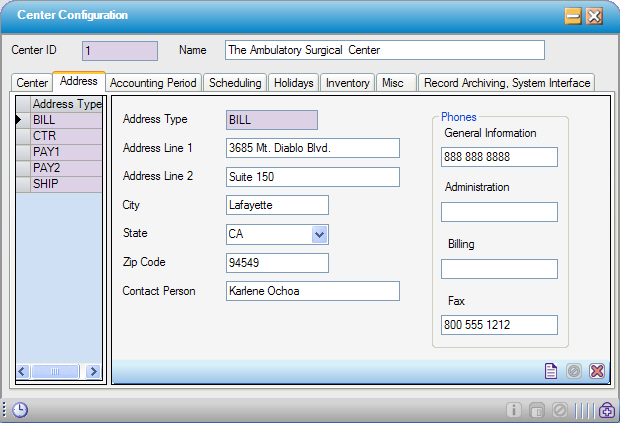Viewport: 620px width, 423px height.
Task: Click the clock icon in status bar
Action: click(20, 410)
